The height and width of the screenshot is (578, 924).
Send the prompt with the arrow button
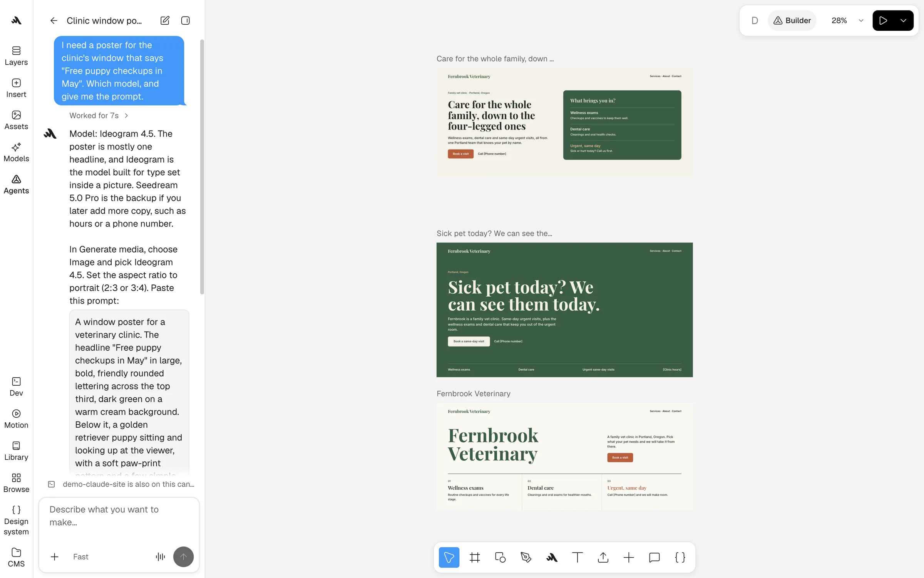pyautogui.click(x=183, y=557)
